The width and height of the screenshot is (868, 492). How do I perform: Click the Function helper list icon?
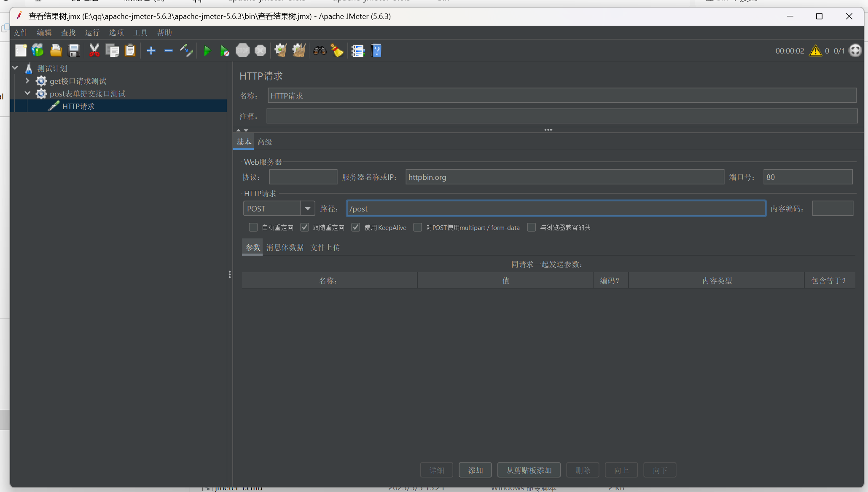(x=358, y=51)
